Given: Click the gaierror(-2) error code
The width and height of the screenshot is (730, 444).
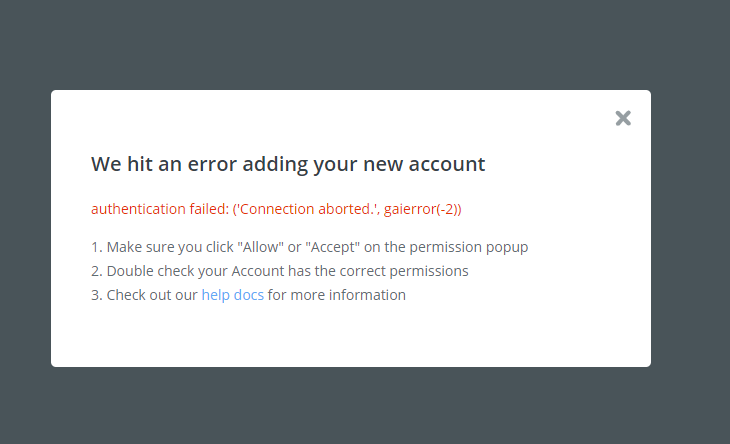Looking at the screenshot, I should pyautogui.click(x=421, y=209).
